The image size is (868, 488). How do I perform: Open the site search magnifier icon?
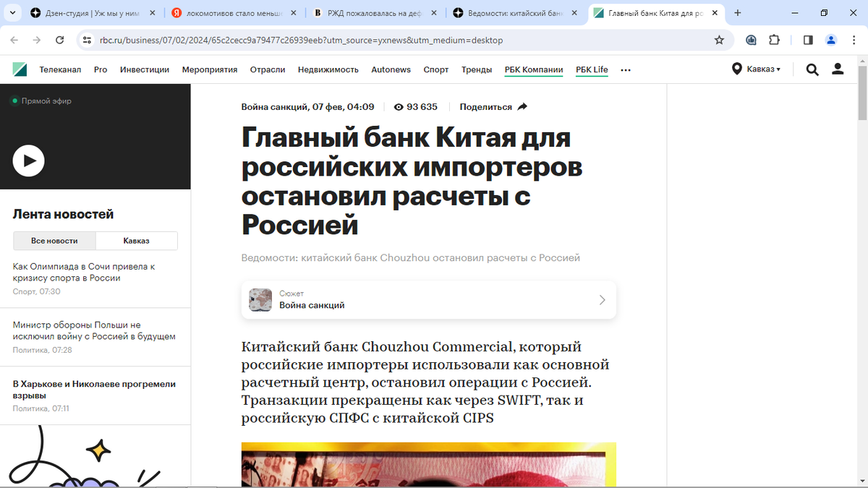812,69
